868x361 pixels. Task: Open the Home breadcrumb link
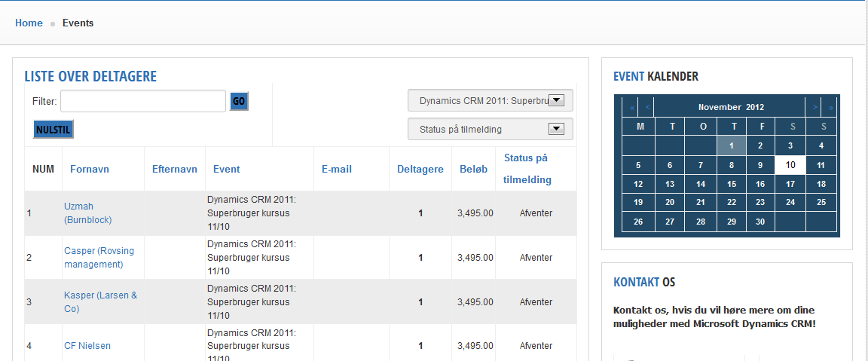(29, 23)
